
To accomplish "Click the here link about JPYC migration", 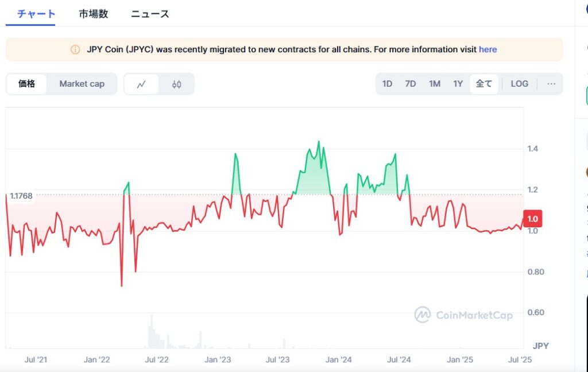I will 488,50.
